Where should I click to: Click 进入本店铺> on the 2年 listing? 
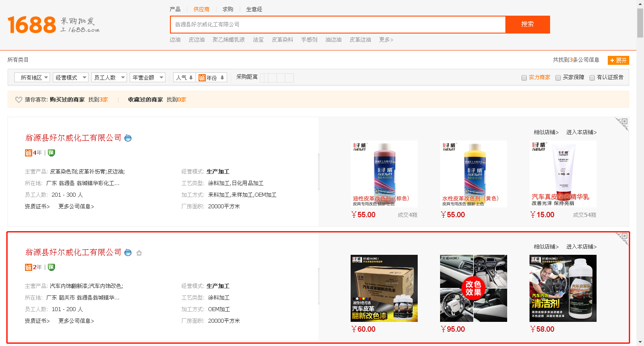click(x=581, y=247)
